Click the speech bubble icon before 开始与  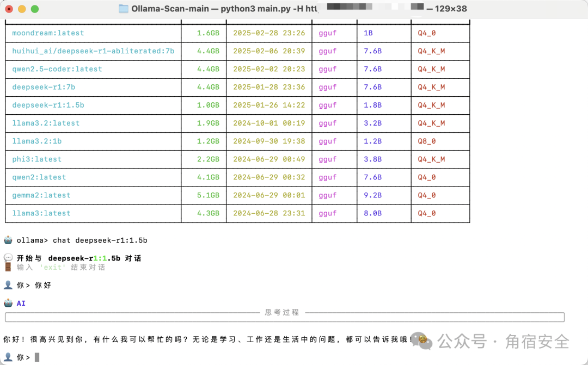(x=8, y=258)
